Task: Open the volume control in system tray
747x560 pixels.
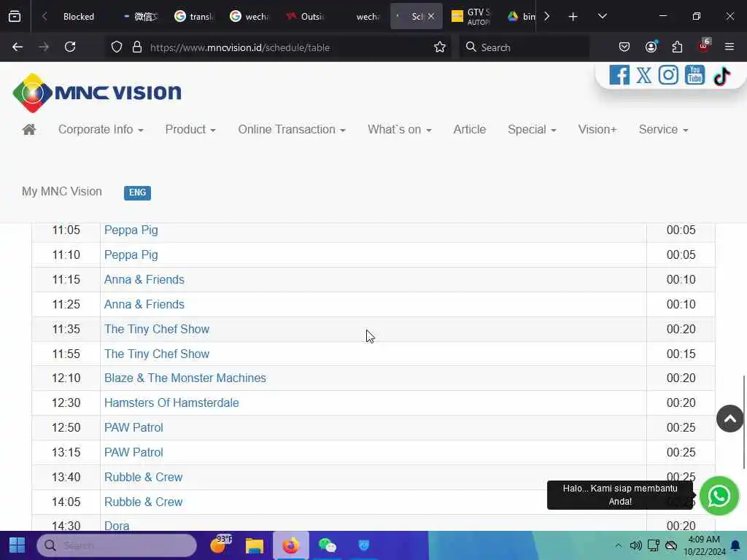Action: [635, 545]
